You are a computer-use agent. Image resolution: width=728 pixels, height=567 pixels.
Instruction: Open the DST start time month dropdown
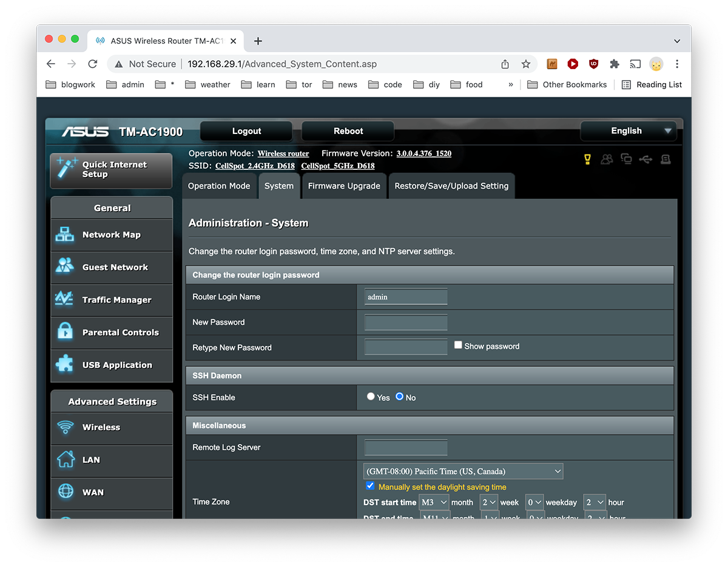pos(434,502)
